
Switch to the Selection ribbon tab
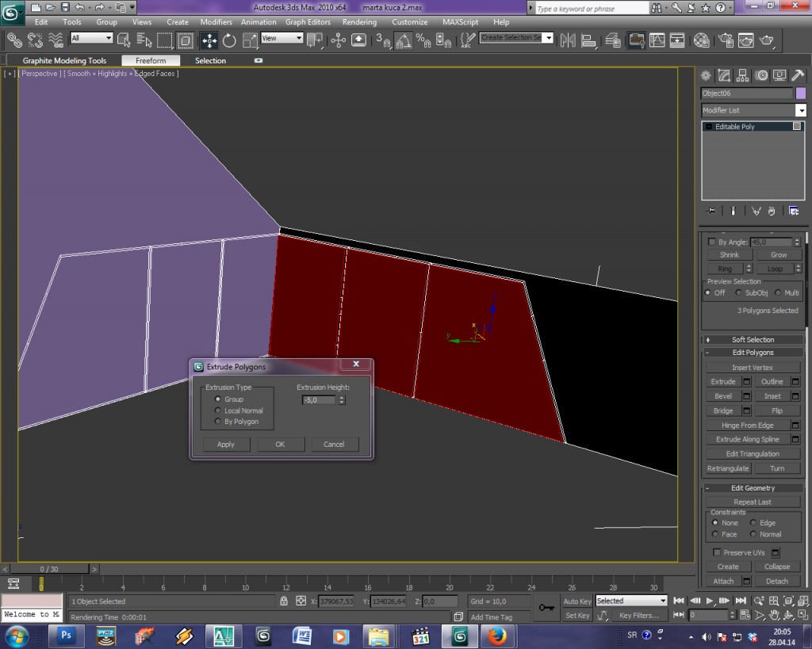210,60
